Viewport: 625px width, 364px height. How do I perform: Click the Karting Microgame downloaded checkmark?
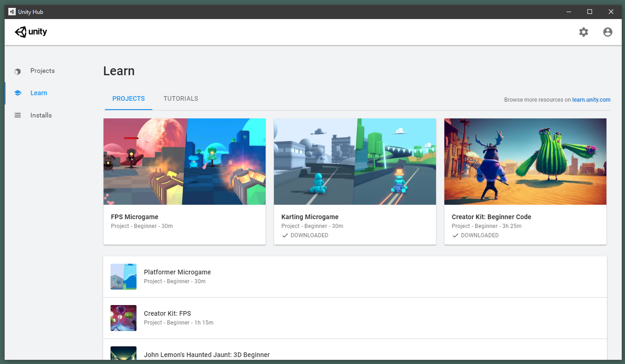coord(285,235)
